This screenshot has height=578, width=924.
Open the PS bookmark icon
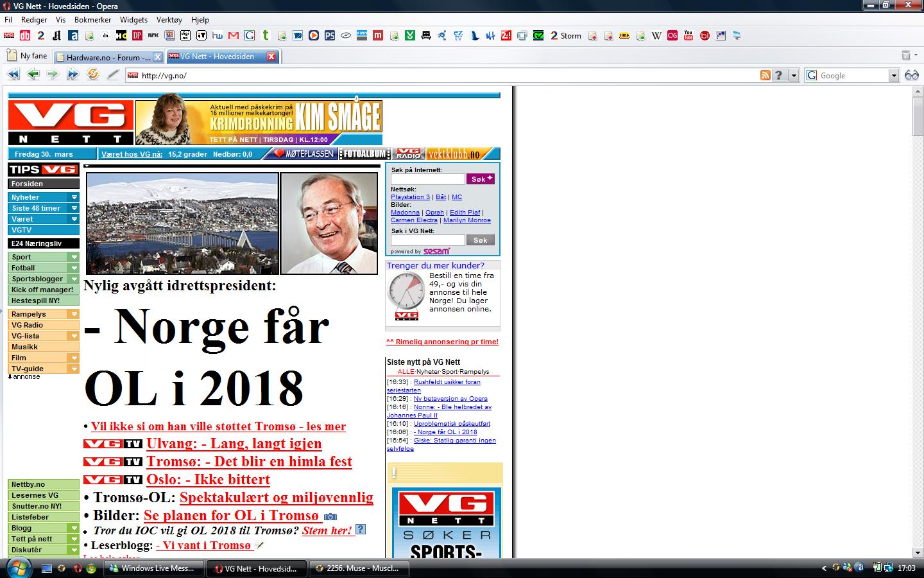coord(330,35)
